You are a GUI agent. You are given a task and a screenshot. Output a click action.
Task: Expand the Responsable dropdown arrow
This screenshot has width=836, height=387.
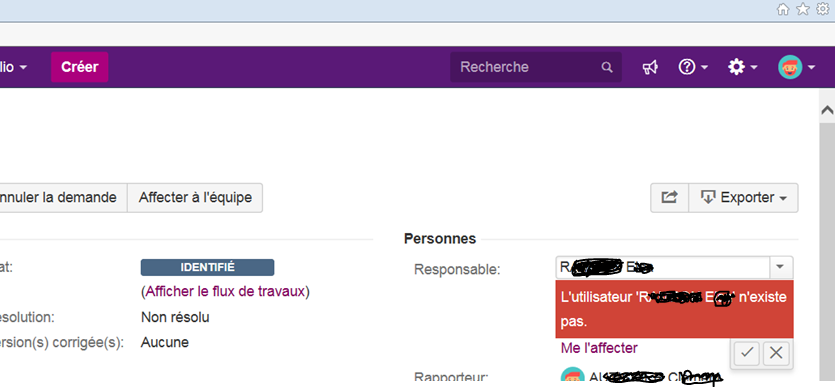pos(781,267)
